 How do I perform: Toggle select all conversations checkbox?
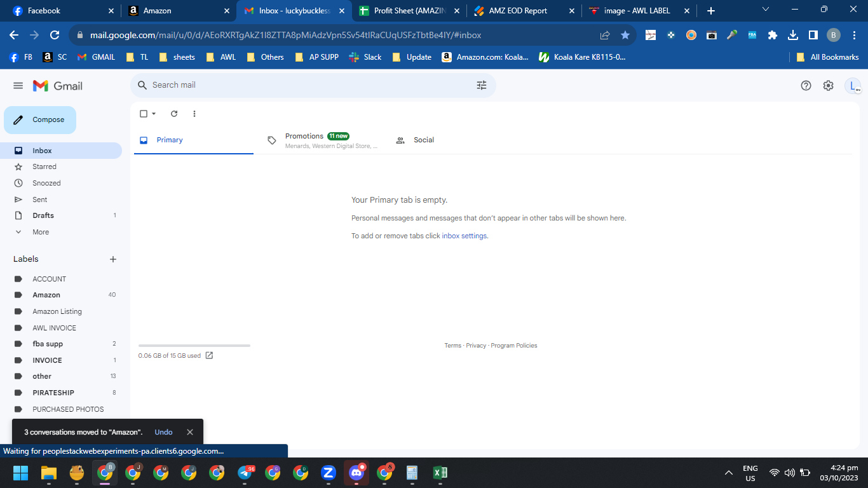tap(144, 114)
